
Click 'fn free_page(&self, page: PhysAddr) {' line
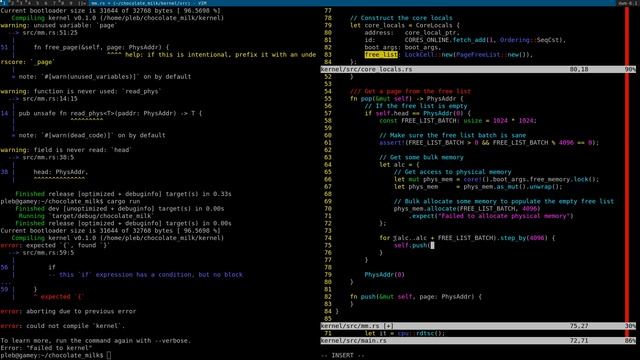click(x=101, y=47)
